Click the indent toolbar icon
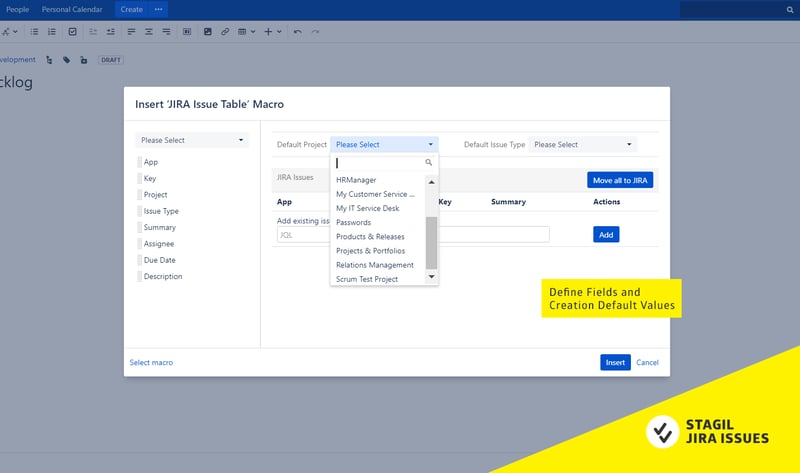 [x=110, y=32]
